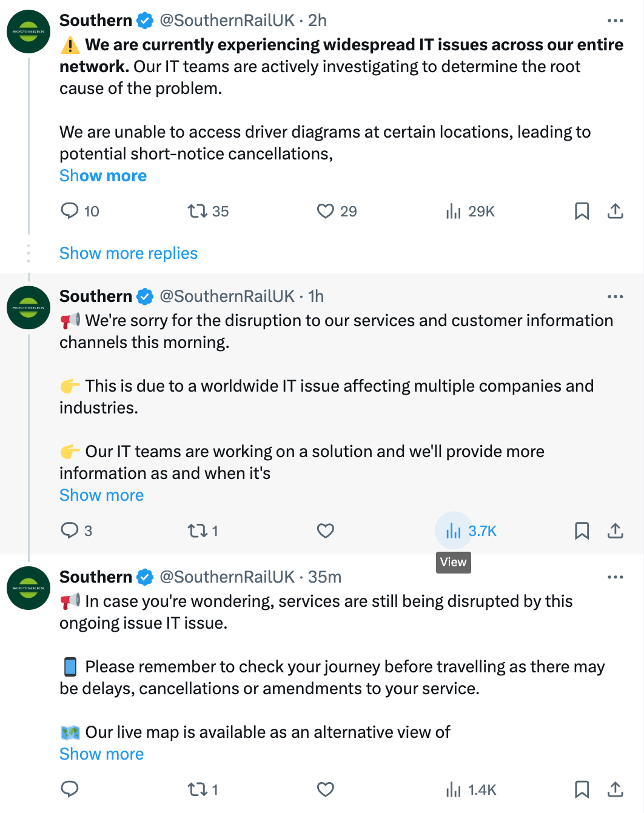Image resolution: width=644 pixels, height=813 pixels.
Task: Share the 35m live map tweet
Action: (615, 789)
